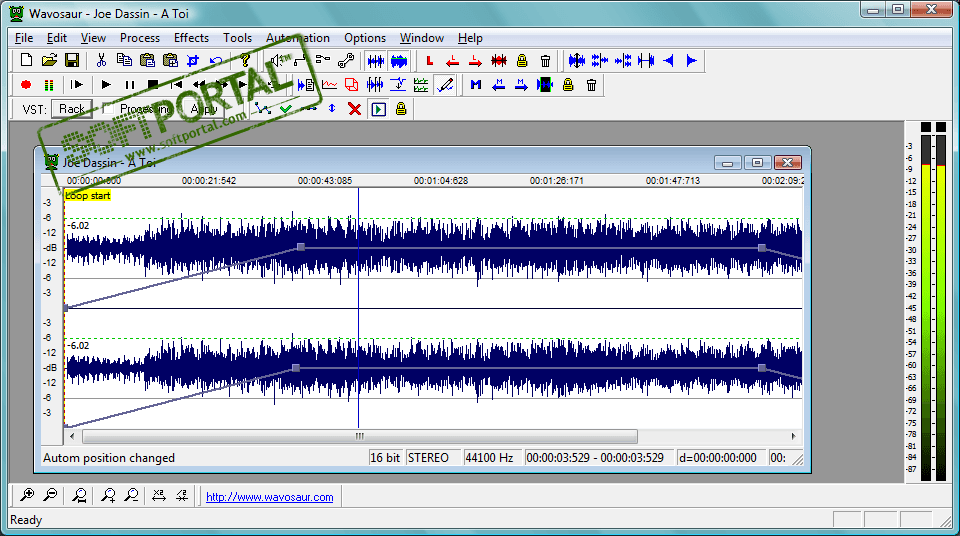Image resolution: width=960 pixels, height=536 pixels.
Task: Open the www.wavosaur.com link
Action: (269, 496)
